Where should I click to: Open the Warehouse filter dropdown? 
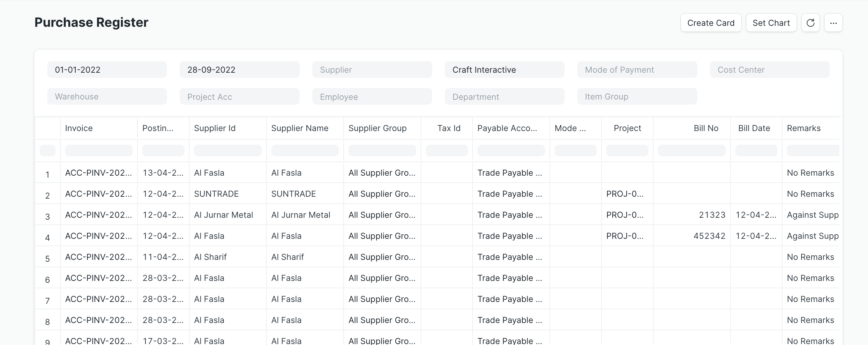pyautogui.click(x=107, y=97)
